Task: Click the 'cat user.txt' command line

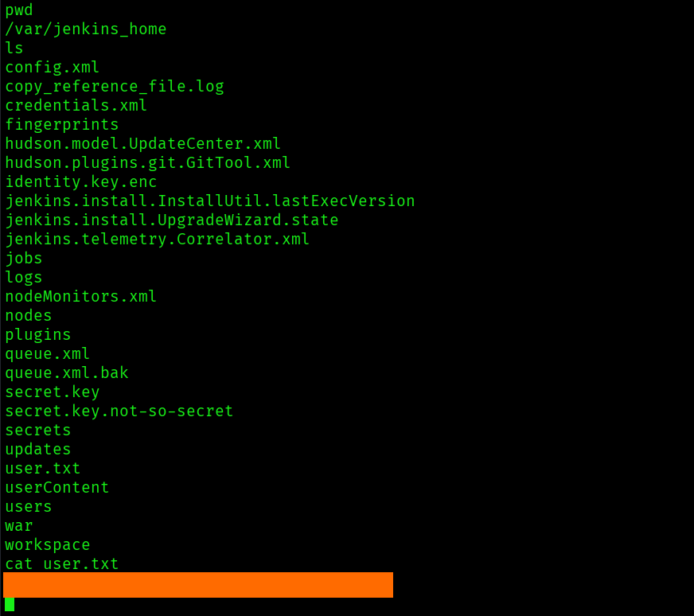Action: (x=62, y=564)
